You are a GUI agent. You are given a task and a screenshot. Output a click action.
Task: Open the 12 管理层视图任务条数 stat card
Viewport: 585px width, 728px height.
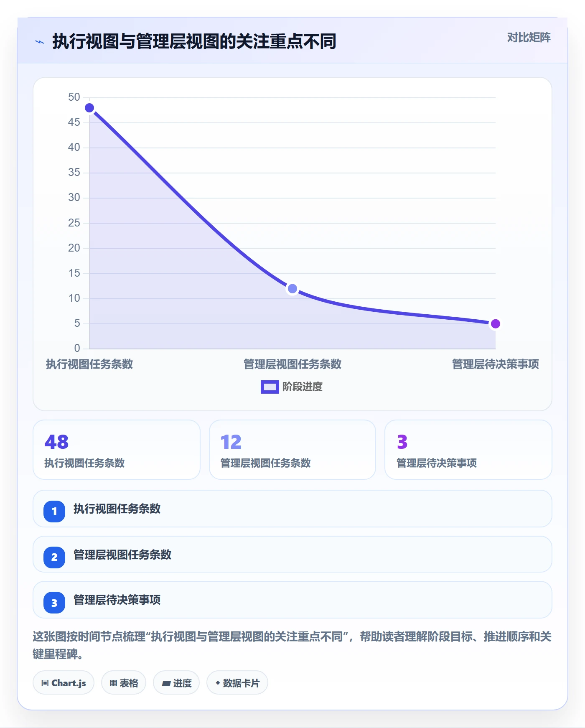click(292, 450)
